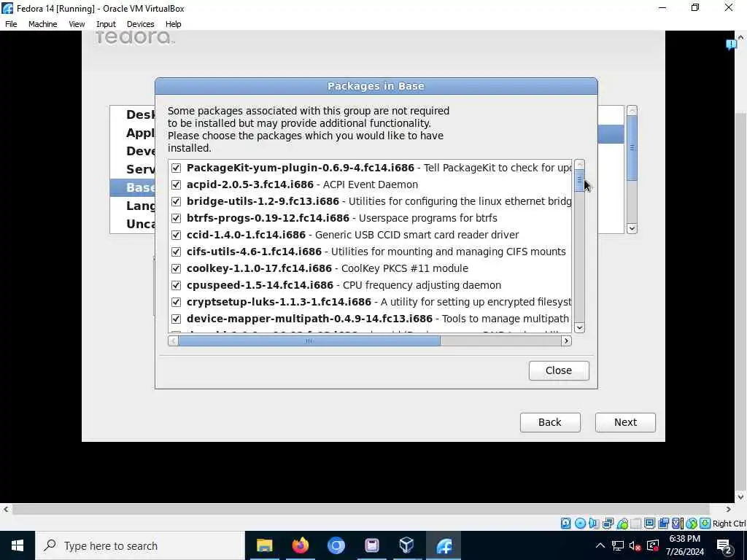The width and height of the screenshot is (747, 560).
Task: Click group list scroll-up arrow behind dialog
Action: coord(632,111)
